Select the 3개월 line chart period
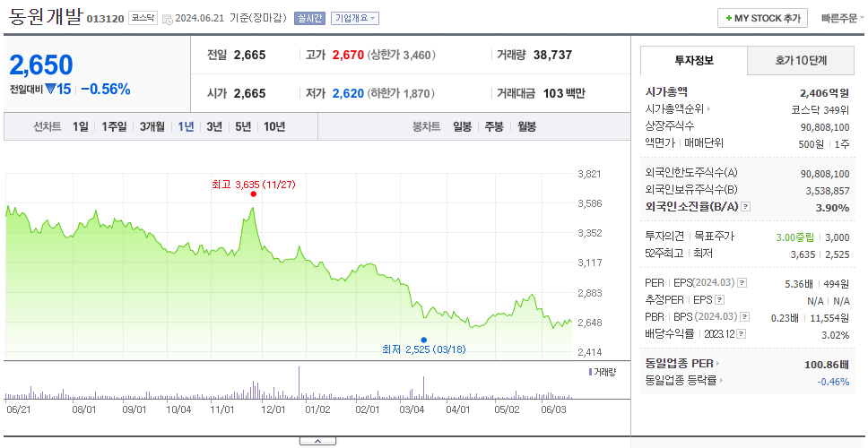The image size is (868, 448). [152, 126]
